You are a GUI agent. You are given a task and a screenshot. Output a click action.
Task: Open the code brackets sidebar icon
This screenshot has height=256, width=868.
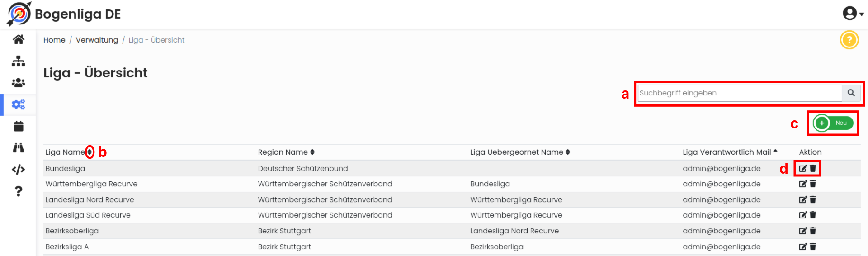click(19, 170)
